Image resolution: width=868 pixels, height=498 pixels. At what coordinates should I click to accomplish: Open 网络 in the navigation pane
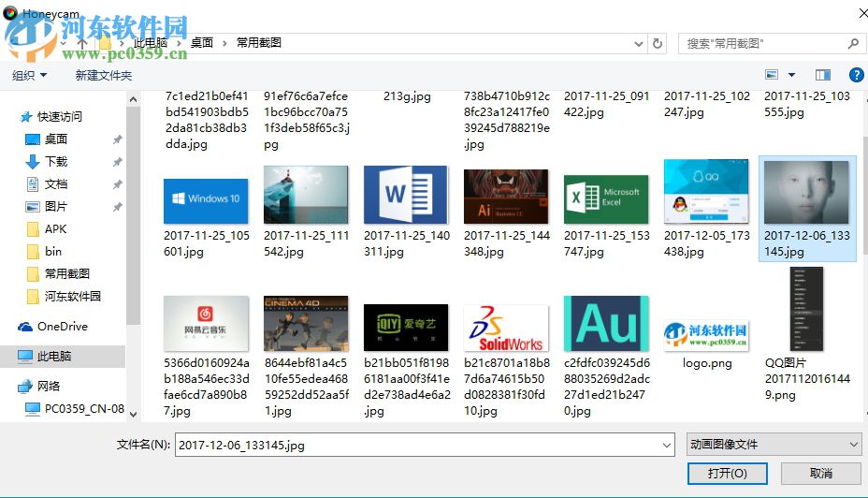[x=48, y=386]
